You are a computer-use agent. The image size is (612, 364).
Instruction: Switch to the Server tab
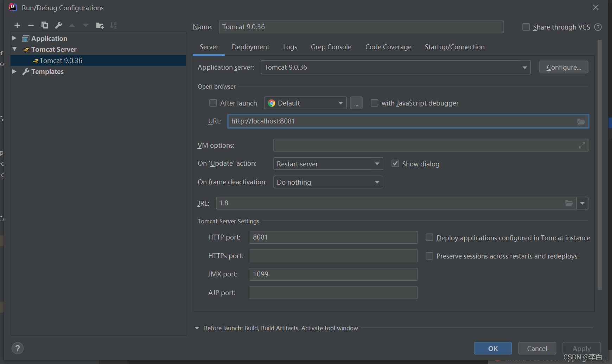(x=209, y=47)
